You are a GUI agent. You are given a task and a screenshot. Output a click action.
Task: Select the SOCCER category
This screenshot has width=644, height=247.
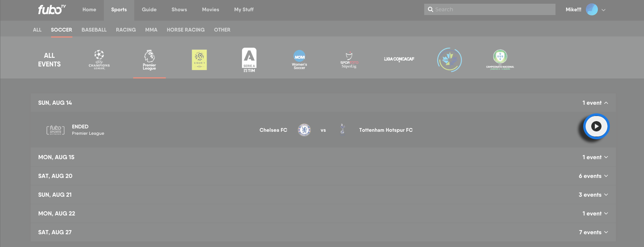click(x=62, y=30)
